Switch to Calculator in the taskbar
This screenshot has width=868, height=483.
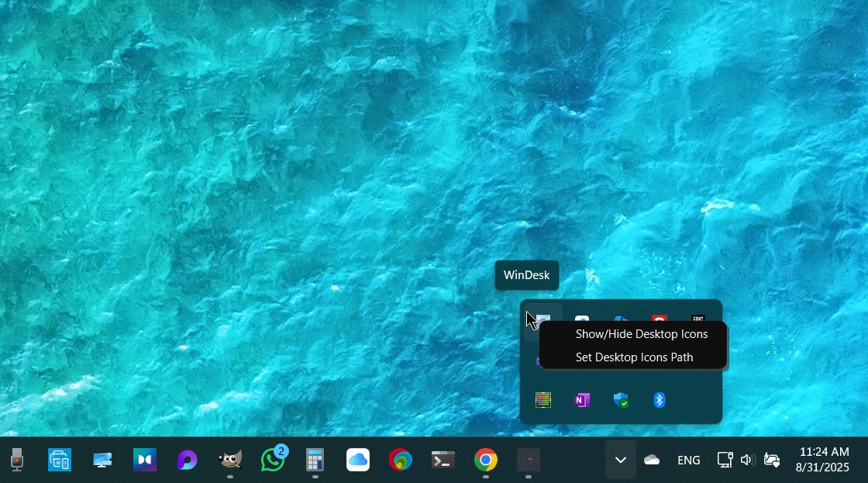(315, 460)
